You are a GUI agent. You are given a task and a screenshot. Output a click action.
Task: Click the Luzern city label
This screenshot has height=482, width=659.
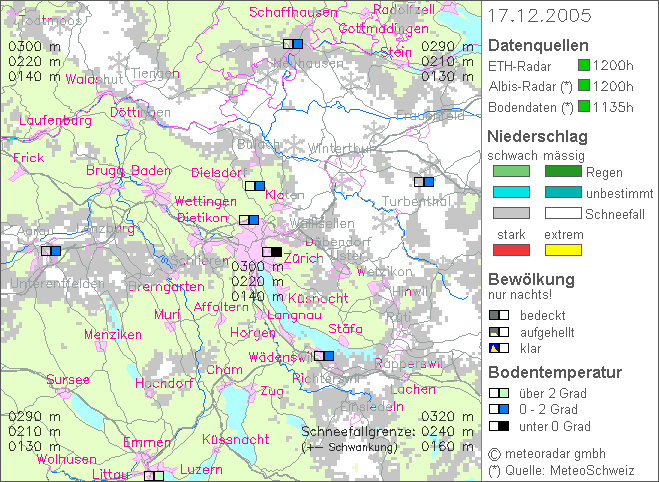[x=201, y=468]
